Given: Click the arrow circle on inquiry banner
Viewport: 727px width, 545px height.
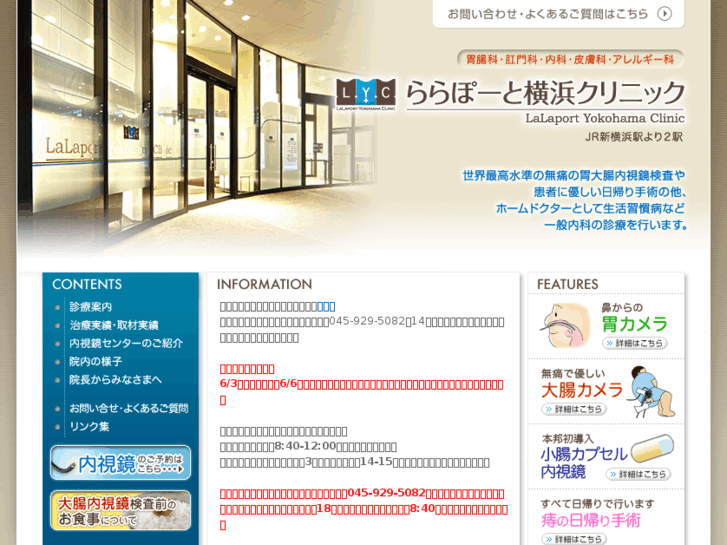Looking at the screenshot, I should (x=664, y=14).
